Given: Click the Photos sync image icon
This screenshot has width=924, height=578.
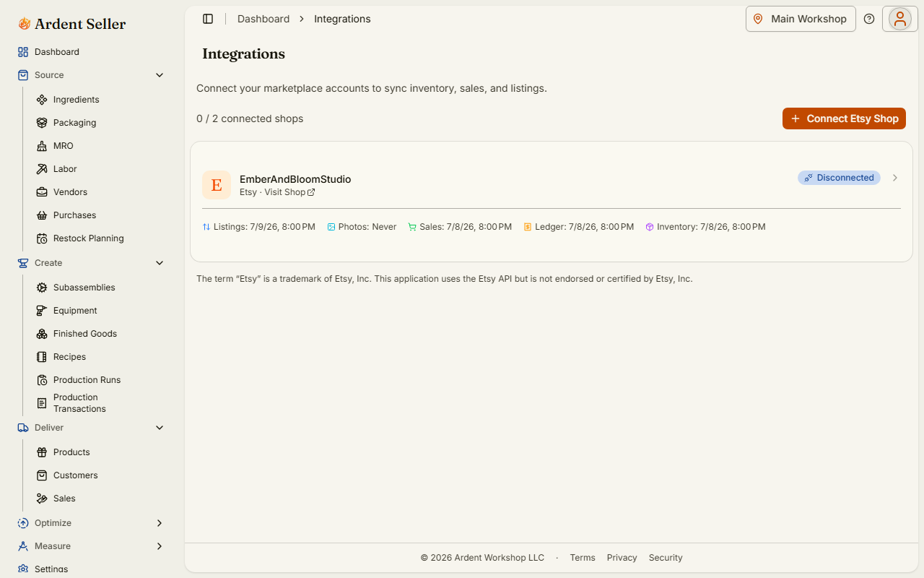Looking at the screenshot, I should pos(331,227).
